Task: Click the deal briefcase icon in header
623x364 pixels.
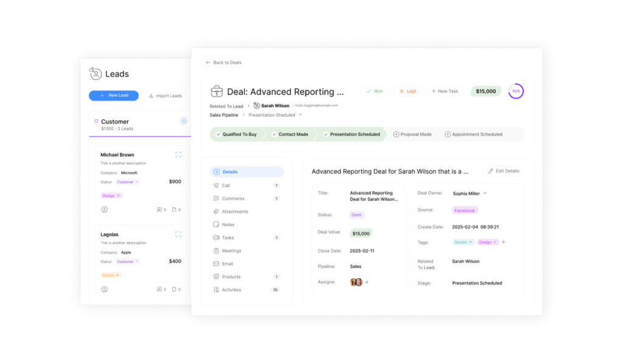Action: point(217,92)
